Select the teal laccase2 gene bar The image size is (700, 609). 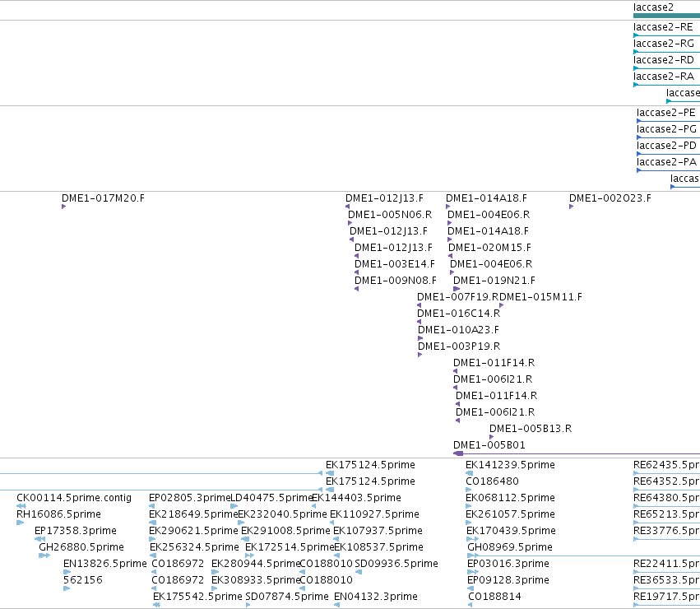point(666,16)
